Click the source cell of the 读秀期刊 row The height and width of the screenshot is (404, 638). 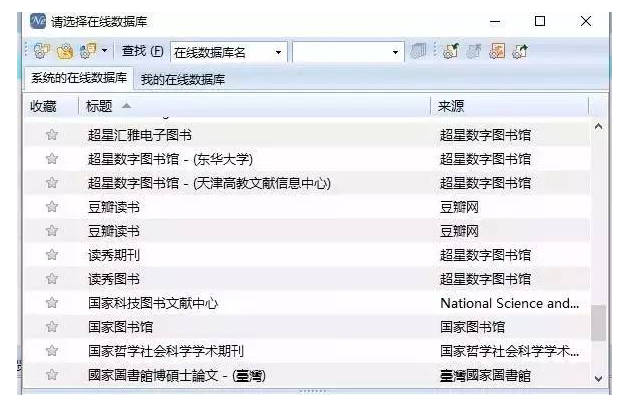[485, 256]
